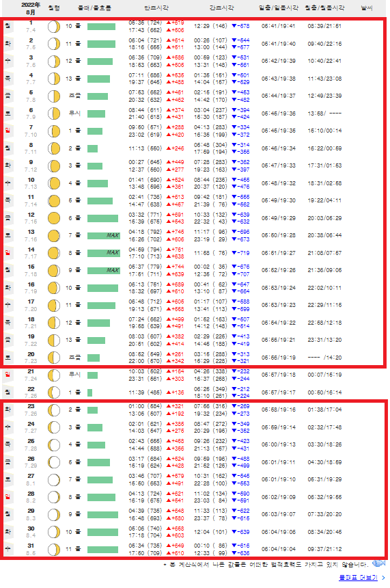The image size is (390, 588).
Task: Click the 날씨 weather column header
Action: coord(367,8)
